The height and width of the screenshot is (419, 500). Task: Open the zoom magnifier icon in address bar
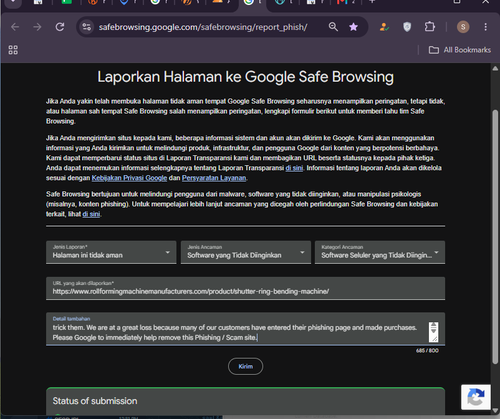pyautogui.click(x=333, y=27)
